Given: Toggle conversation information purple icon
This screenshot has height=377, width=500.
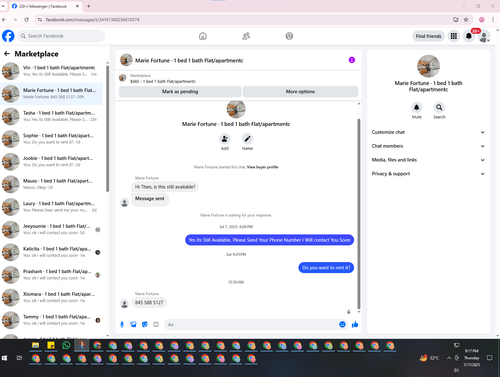Looking at the screenshot, I should [x=352, y=60].
